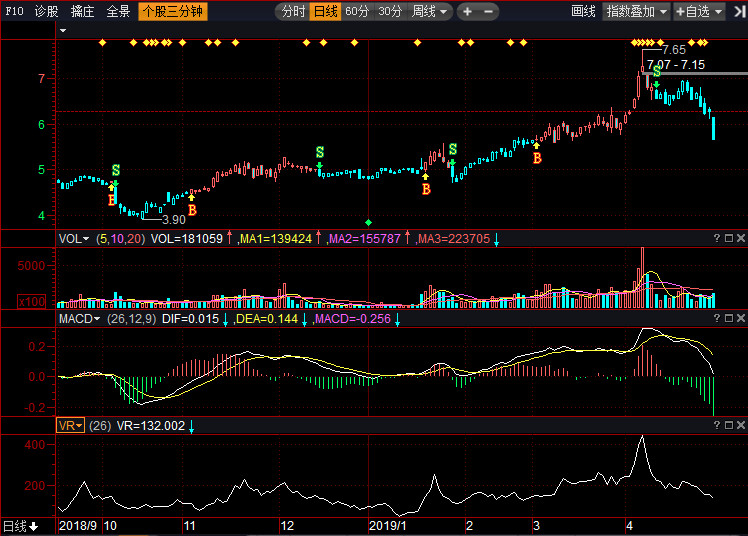Open help for the VOL panel

[716, 238]
